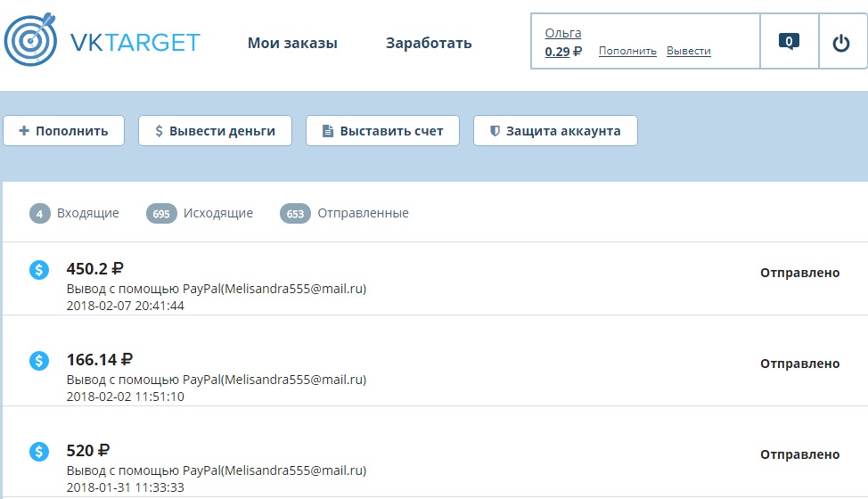Click date 2018-02-02 11:51:10

125,397
